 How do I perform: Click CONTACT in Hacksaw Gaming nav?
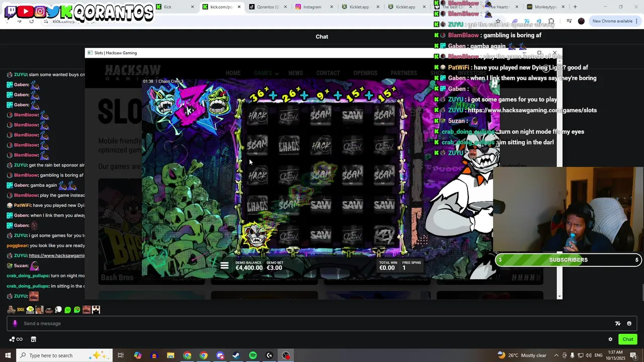coord(328,73)
